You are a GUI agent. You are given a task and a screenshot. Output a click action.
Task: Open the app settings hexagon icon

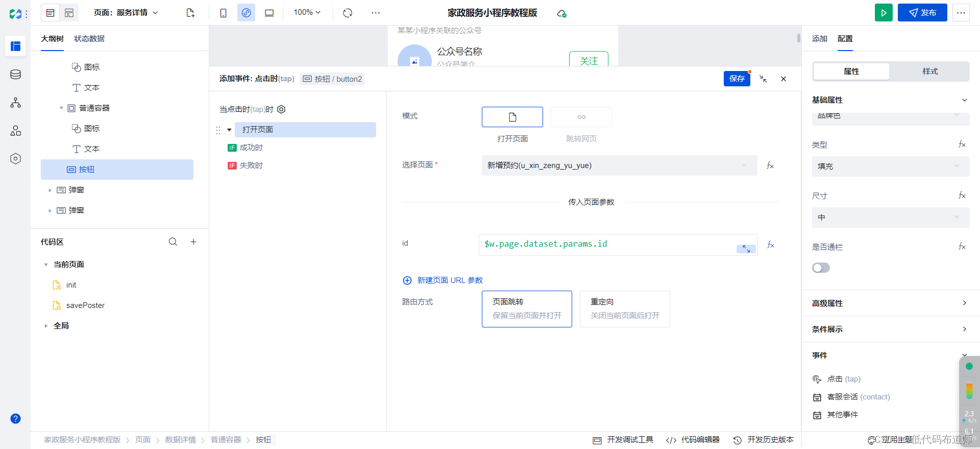[x=15, y=159]
